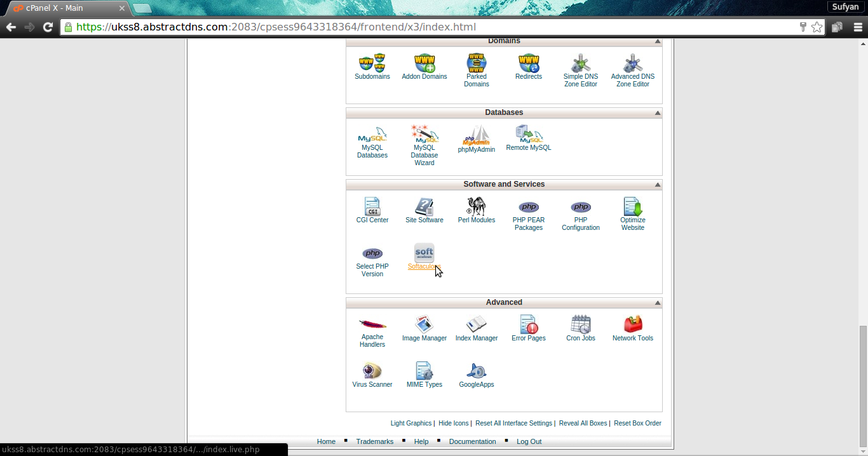Bookmark this page with star
Image resolution: width=868 pixels, height=456 pixels.
coord(817,27)
